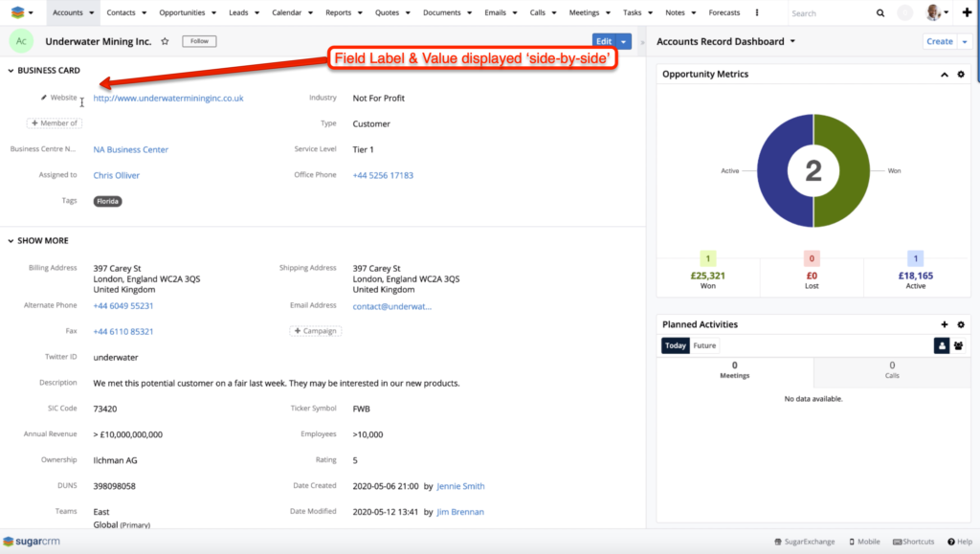Open Opportunity Metrics gear settings
Image resolution: width=980 pixels, height=554 pixels.
point(961,75)
